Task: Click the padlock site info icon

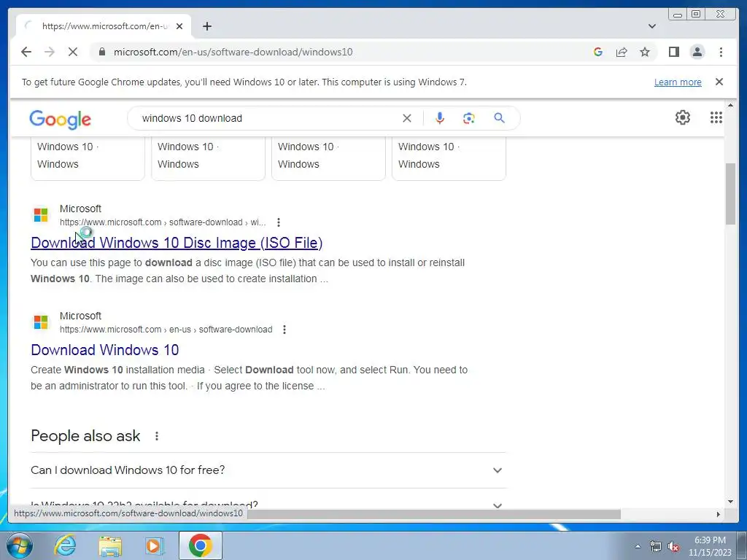Action: coord(101,52)
